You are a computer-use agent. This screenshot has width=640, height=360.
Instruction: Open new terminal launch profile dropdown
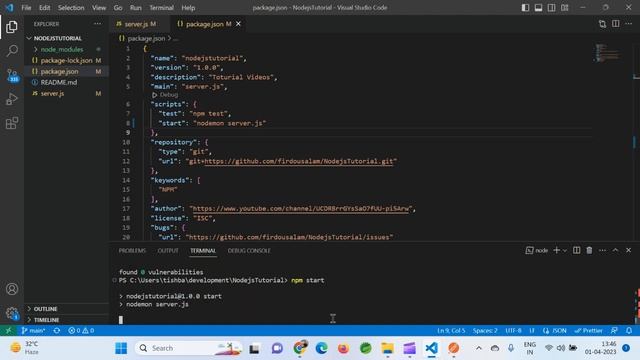click(x=565, y=251)
